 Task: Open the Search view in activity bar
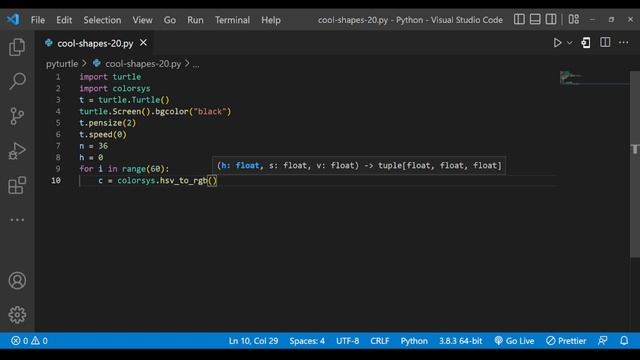17,81
